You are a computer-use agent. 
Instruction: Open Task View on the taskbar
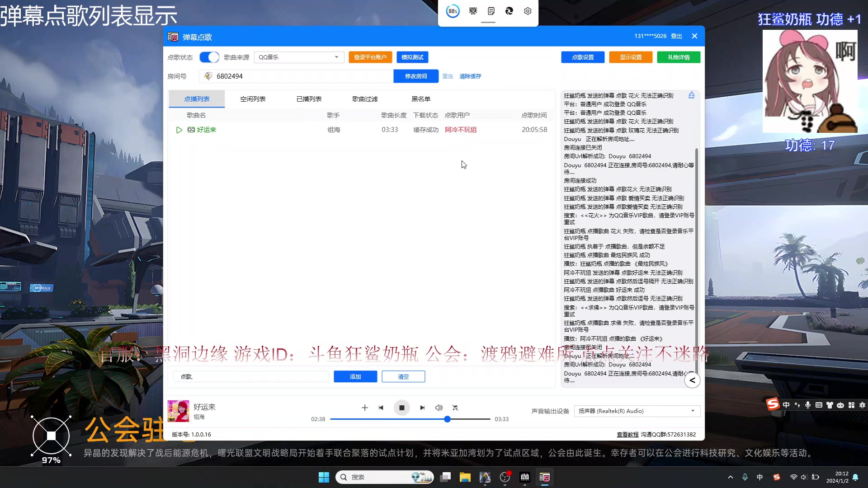[445, 477]
